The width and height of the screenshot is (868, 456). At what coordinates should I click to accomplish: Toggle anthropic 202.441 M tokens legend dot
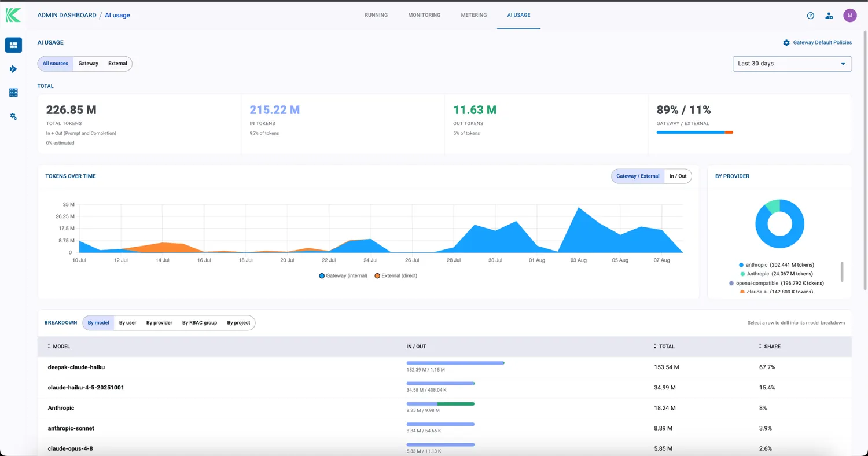pos(741,265)
